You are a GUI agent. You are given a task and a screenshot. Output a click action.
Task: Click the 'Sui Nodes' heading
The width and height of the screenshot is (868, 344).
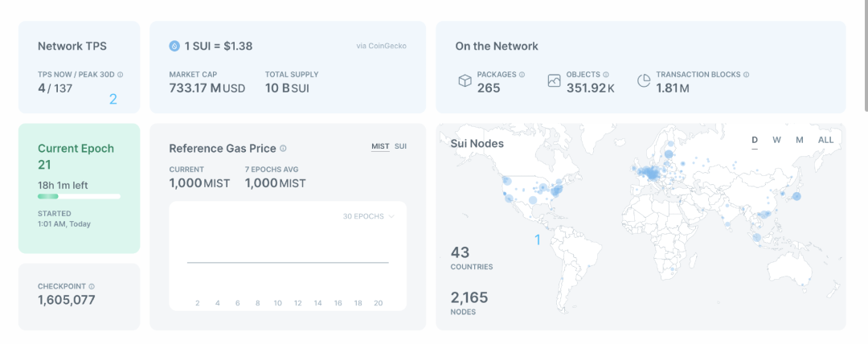(x=477, y=144)
